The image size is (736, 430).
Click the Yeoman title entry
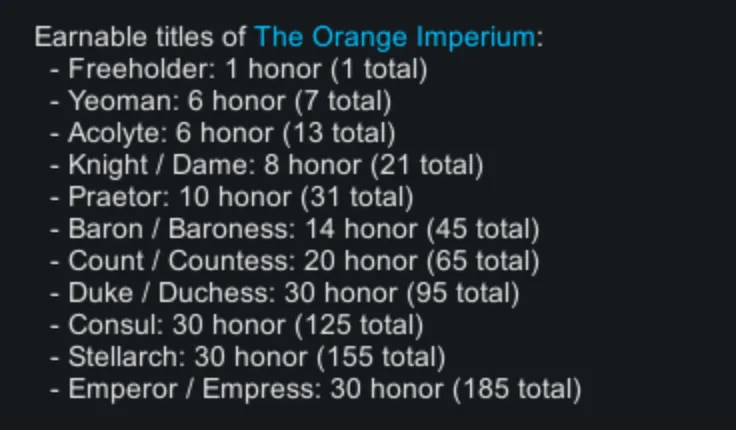[x=229, y=102]
